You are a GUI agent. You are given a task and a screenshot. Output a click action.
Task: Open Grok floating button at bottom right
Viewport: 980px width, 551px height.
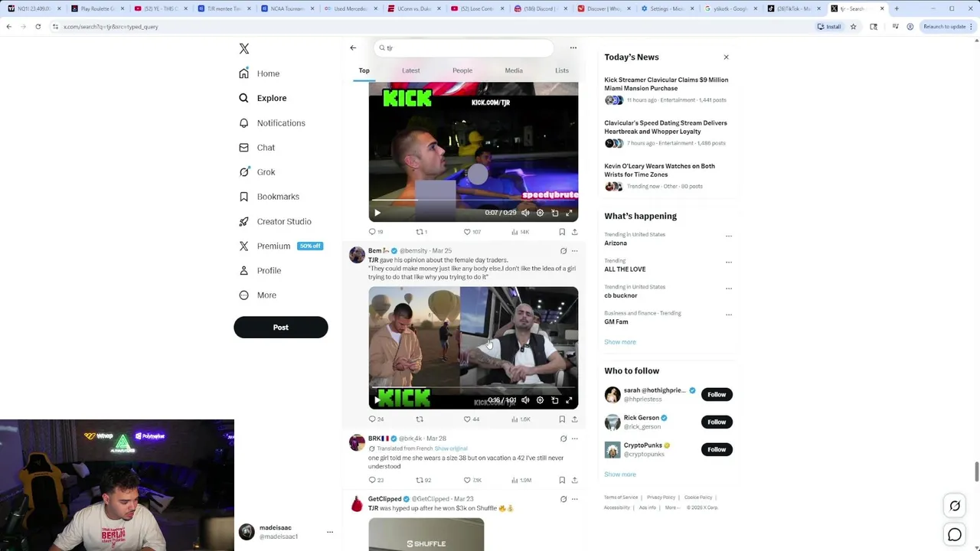[x=955, y=506]
